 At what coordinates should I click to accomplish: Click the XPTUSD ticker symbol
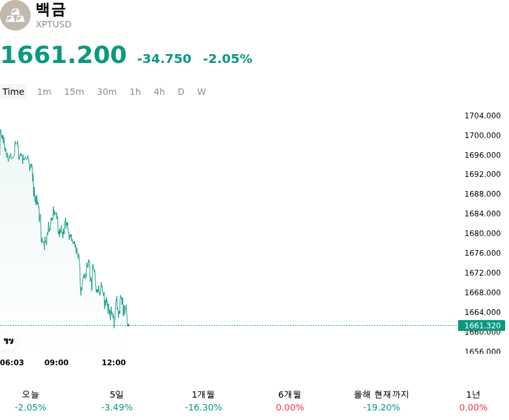pyautogui.click(x=53, y=24)
